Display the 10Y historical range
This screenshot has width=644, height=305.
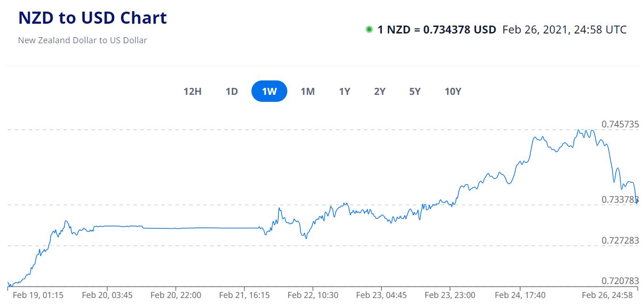tap(453, 92)
